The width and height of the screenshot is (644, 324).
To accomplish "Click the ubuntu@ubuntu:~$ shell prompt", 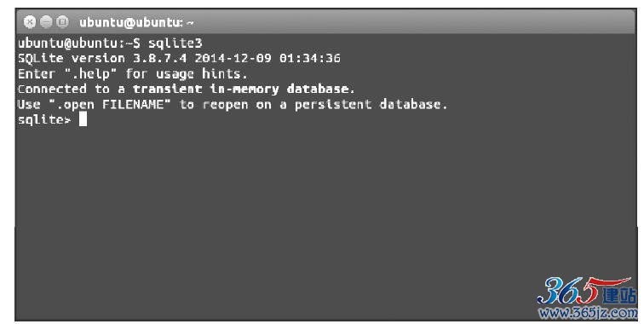I will pyautogui.click(x=79, y=43).
